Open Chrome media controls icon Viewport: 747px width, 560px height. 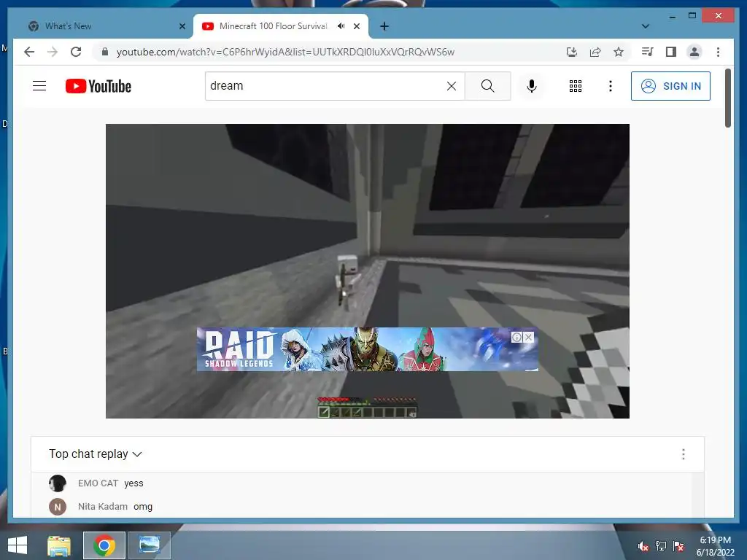[x=648, y=52]
